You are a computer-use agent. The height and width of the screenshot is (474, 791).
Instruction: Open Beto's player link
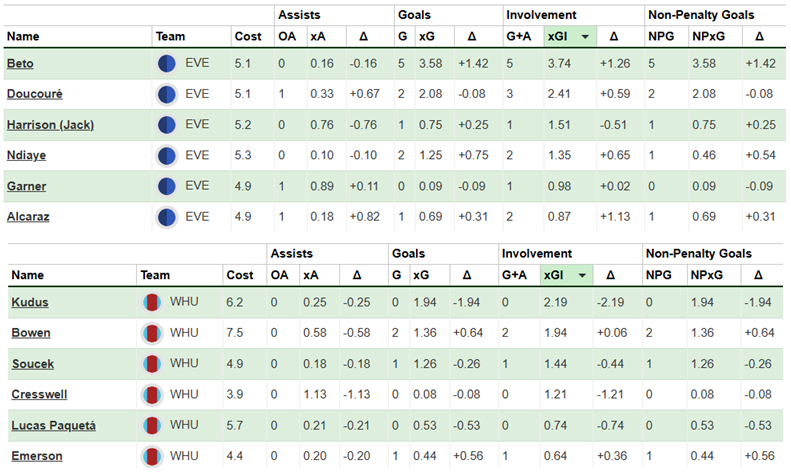coord(19,64)
